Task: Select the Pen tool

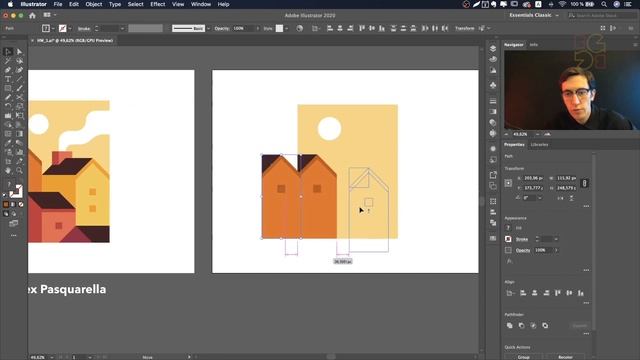Action: pyautogui.click(x=8, y=70)
